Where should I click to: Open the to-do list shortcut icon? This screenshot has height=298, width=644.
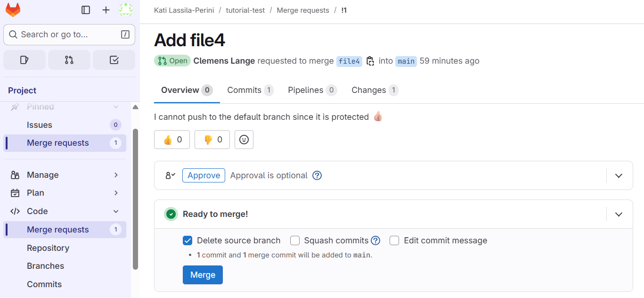pos(114,60)
